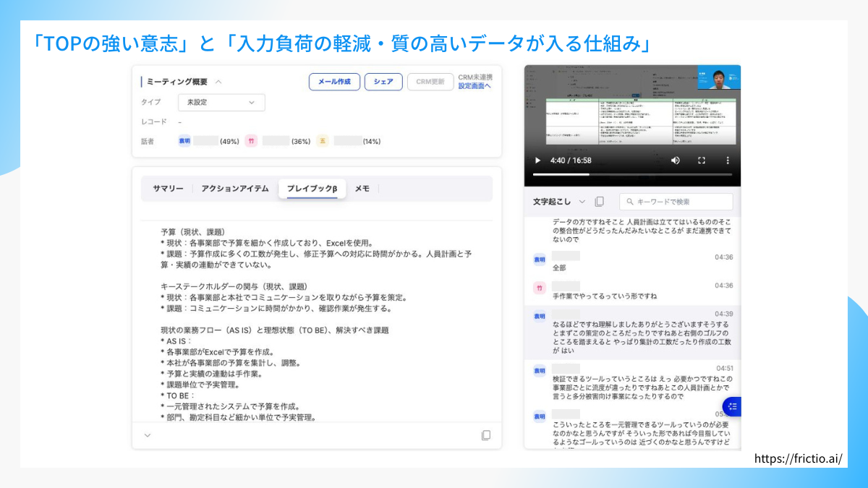
Task: Click the メール作成 button
Action: (x=334, y=82)
